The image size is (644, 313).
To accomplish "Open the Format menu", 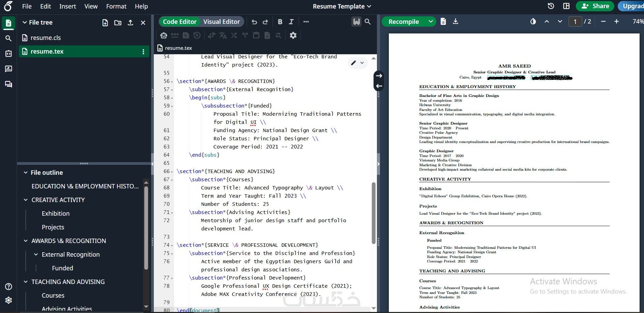I will tap(116, 6).
